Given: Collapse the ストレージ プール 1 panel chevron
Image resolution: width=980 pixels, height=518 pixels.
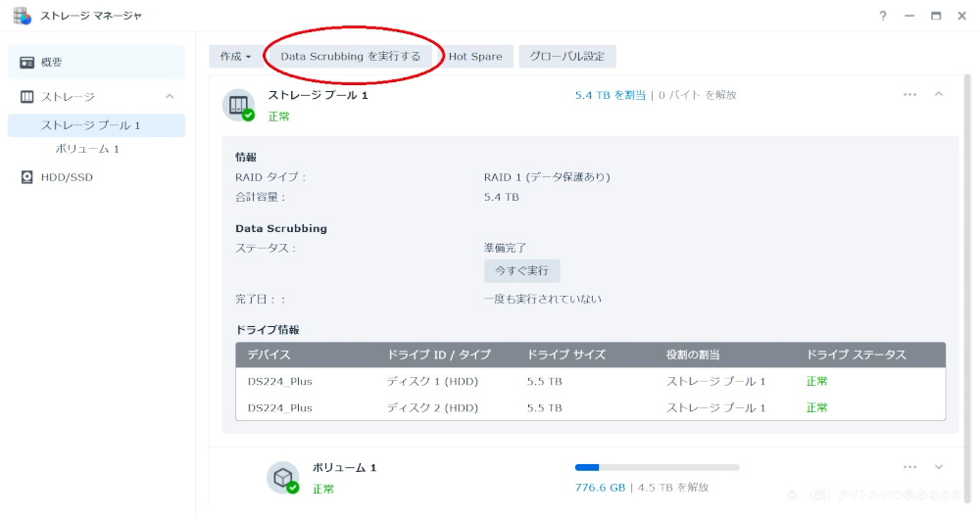Looking at the screenshot, I should [939, 94].
